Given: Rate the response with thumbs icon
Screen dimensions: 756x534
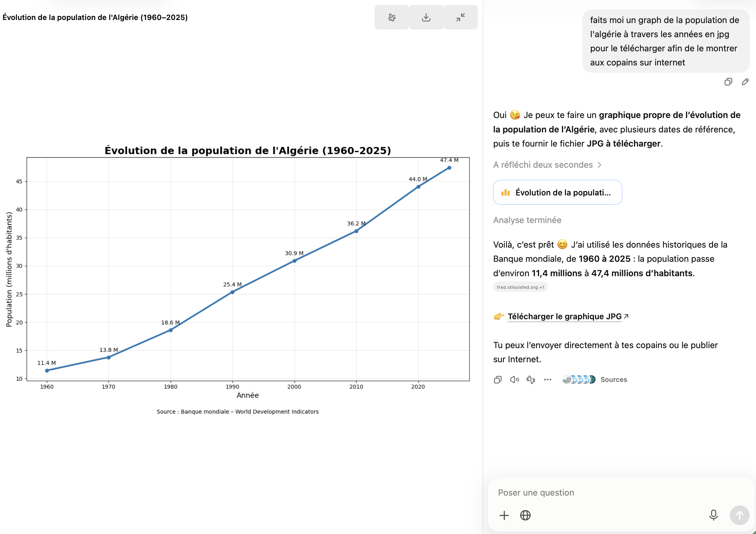Looking at the screenshot, I should (531, 379).
